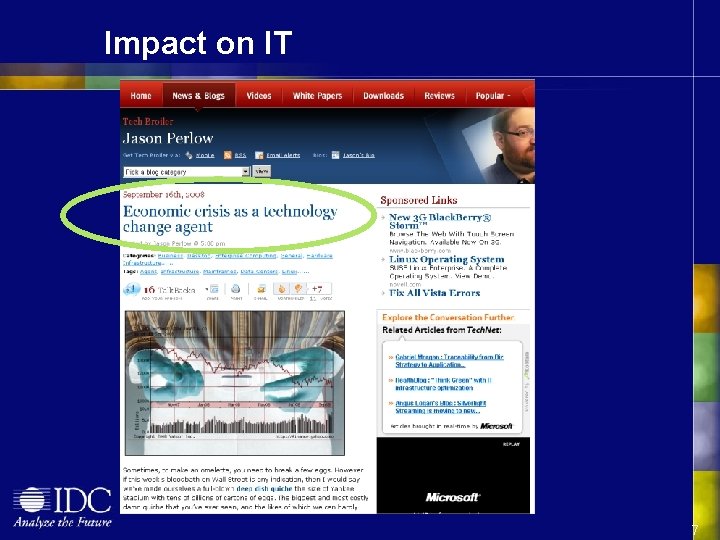Click the View button beside category dropdown
Image resolution: width=720 pixels, height=540 pixels.
pyautogui.click(x=262, y=171)
